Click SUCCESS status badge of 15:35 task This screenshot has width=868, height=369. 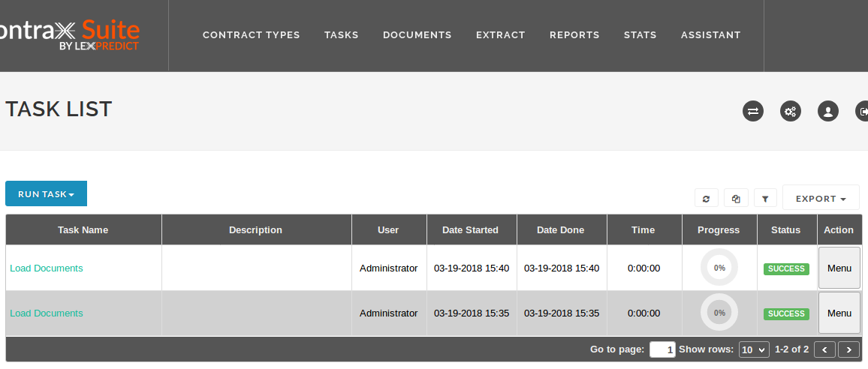pos(786,313)
